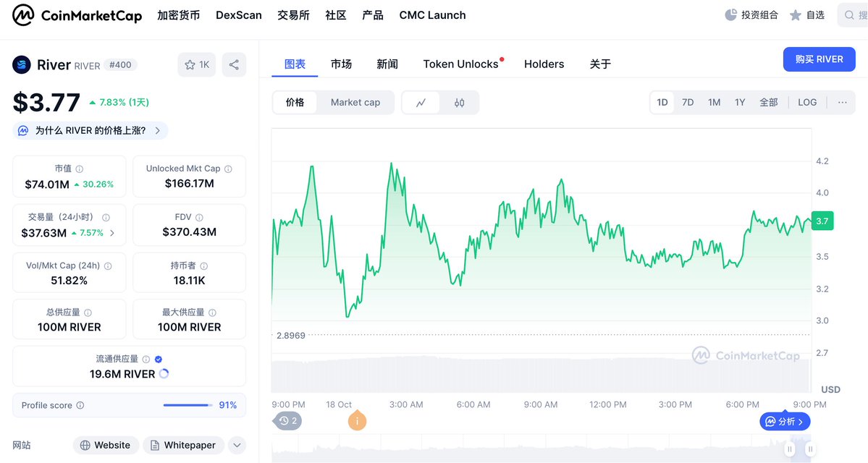Image resolution: width=868 pixels, height=463 pixels.
Task: Select the line chart view icon
Action: pos(421,103)
